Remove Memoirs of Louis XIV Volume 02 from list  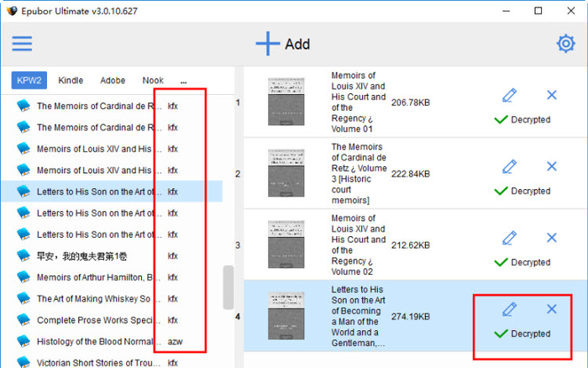(552, 238)
